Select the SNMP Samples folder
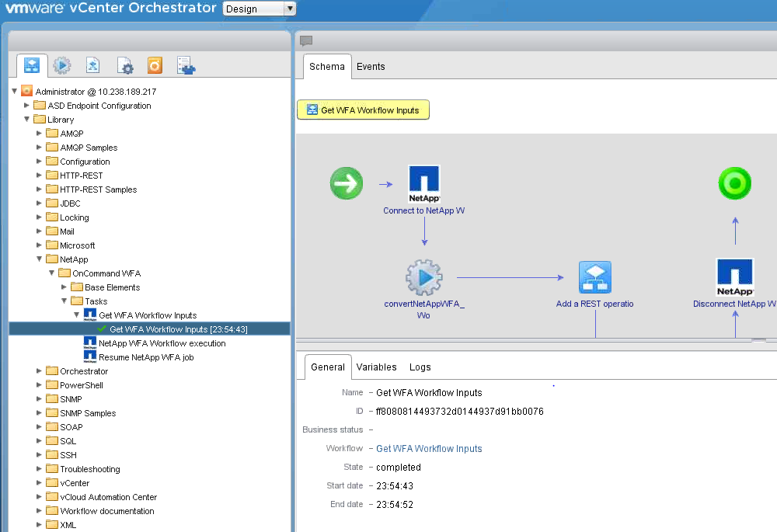This screenshot has width=777, height=532. (x=88, y=413)
